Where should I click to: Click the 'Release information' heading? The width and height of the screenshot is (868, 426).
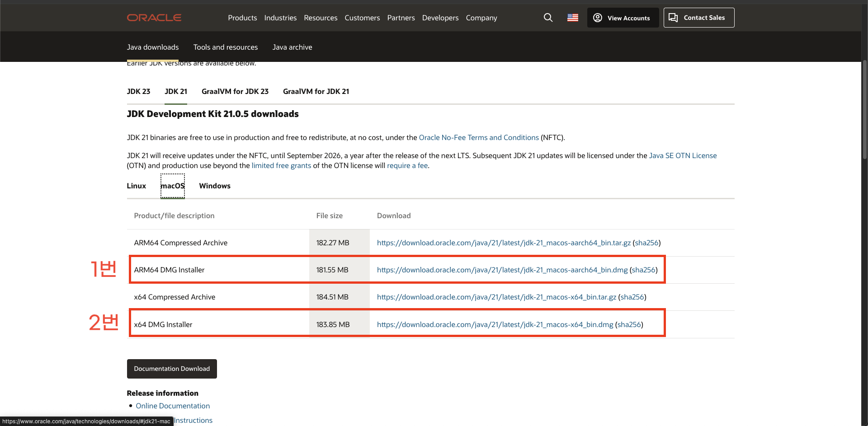pyautogui.click(x=162, y=393)
